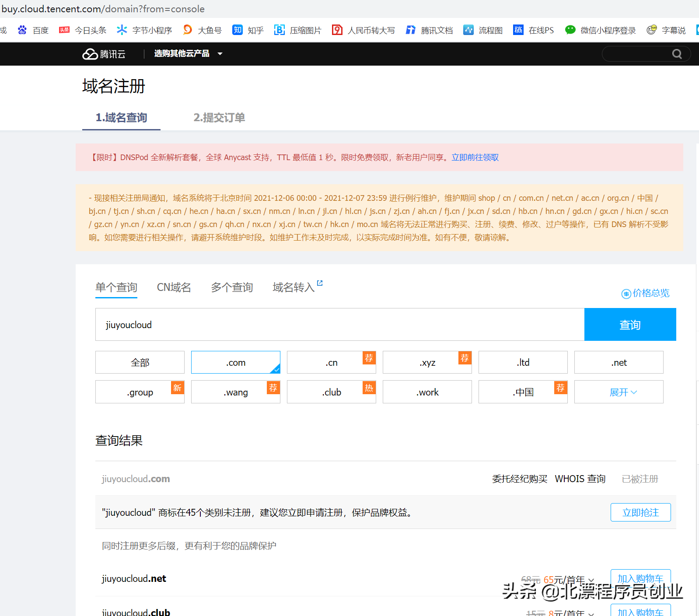Toggle the .work suffix filter
The width and height of the screenshot is (699, 616).
click(427, 392)
